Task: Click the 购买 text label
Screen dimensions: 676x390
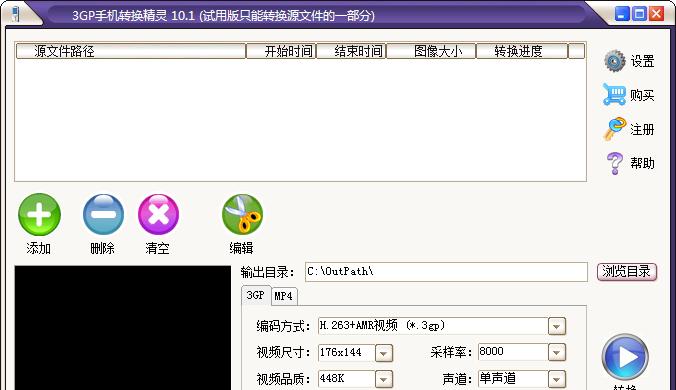Action: (x=642, y=95)
